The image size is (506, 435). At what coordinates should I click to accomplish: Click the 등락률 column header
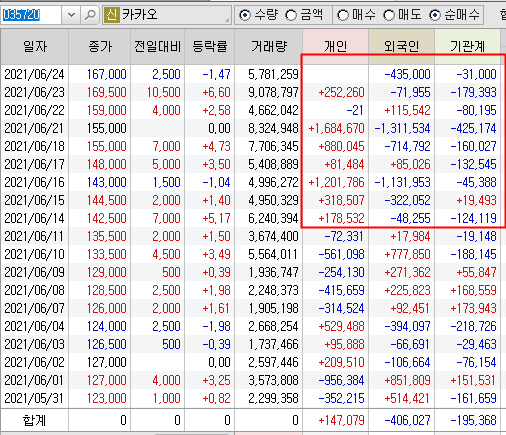click(210, 47)
